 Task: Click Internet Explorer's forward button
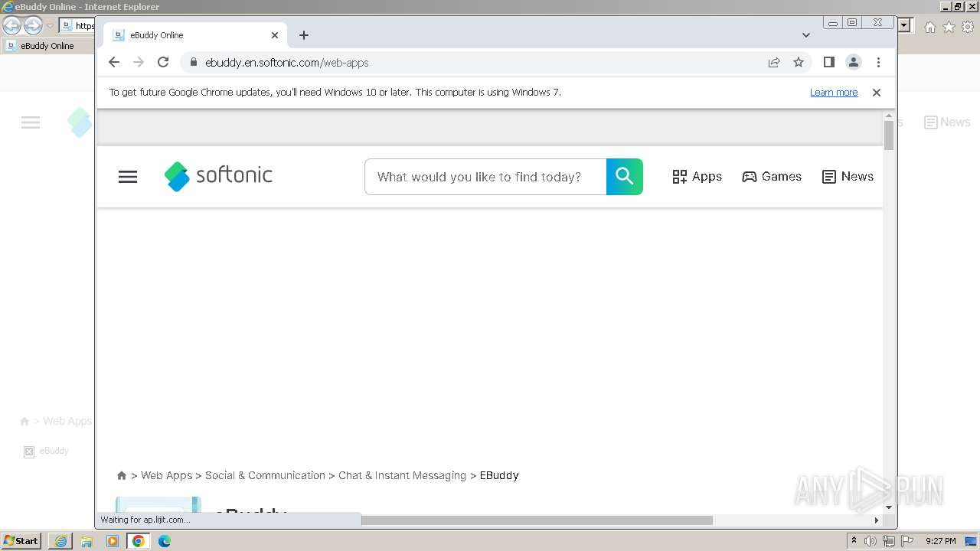click(x=33, y=26)
